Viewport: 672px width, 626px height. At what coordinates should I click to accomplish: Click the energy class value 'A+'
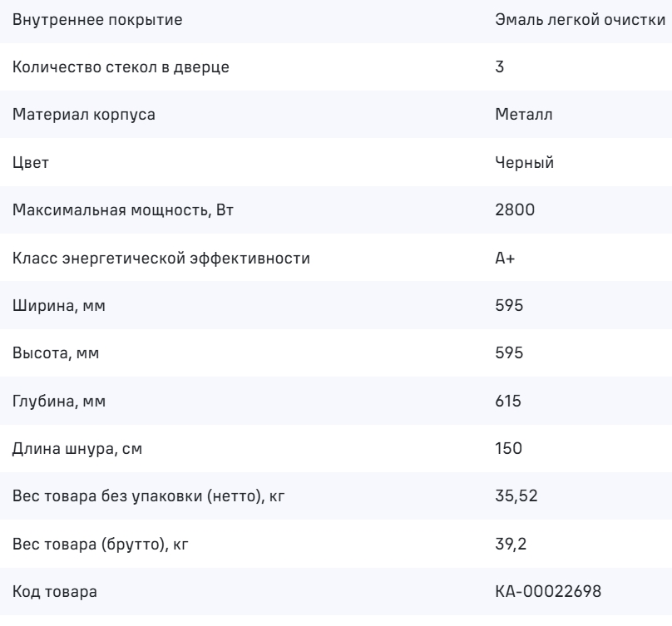click(505, 259)
